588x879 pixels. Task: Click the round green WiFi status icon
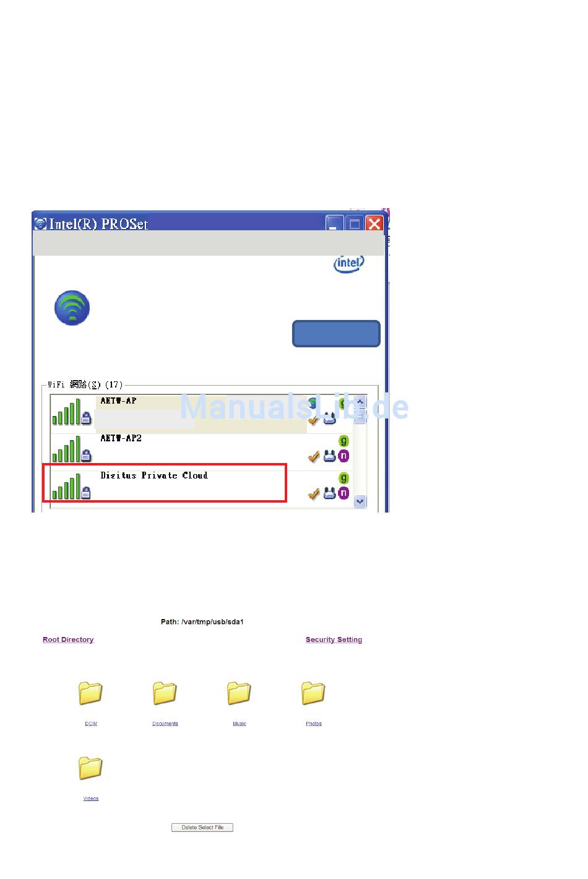point(72,308)
